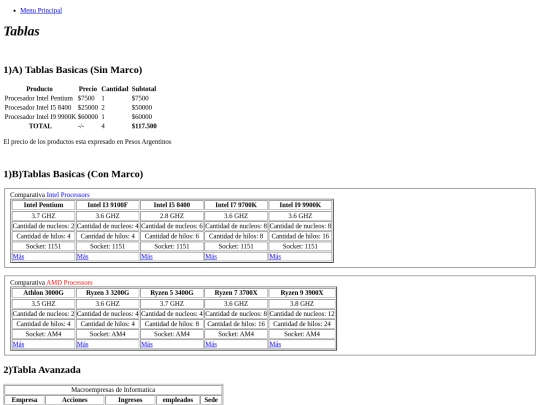Screen dimensions: 540x405
Task: Click the $50000 subtotal cell
Action: (142, 107)
